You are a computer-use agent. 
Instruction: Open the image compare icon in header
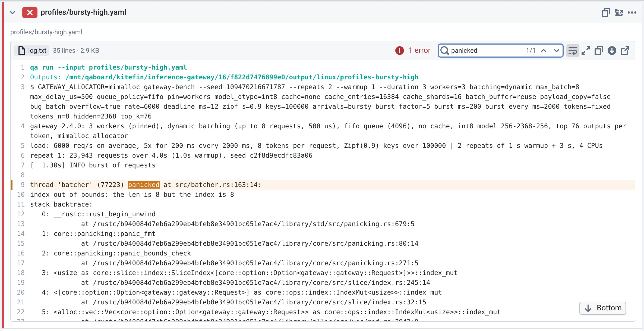(x=619, y=13)
